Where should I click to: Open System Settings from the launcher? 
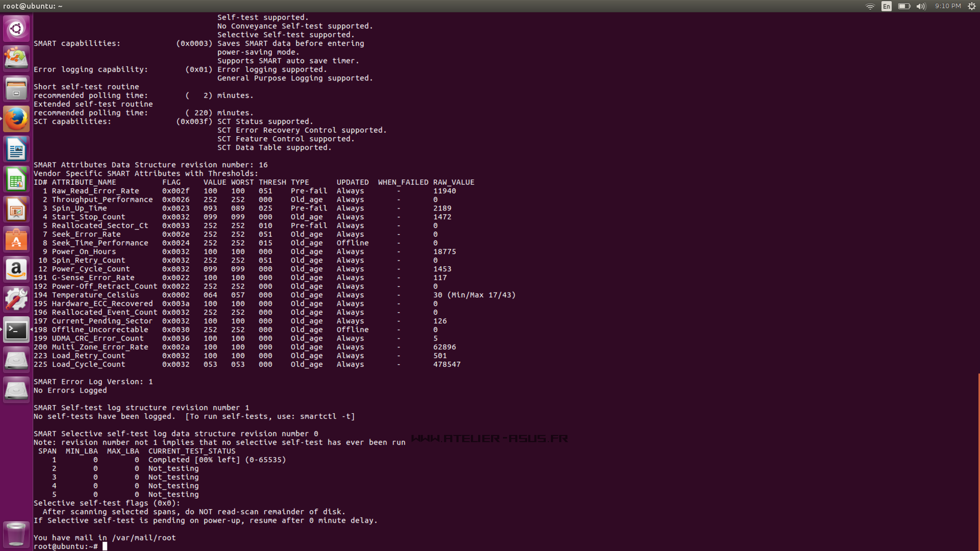tap(16, 300)
